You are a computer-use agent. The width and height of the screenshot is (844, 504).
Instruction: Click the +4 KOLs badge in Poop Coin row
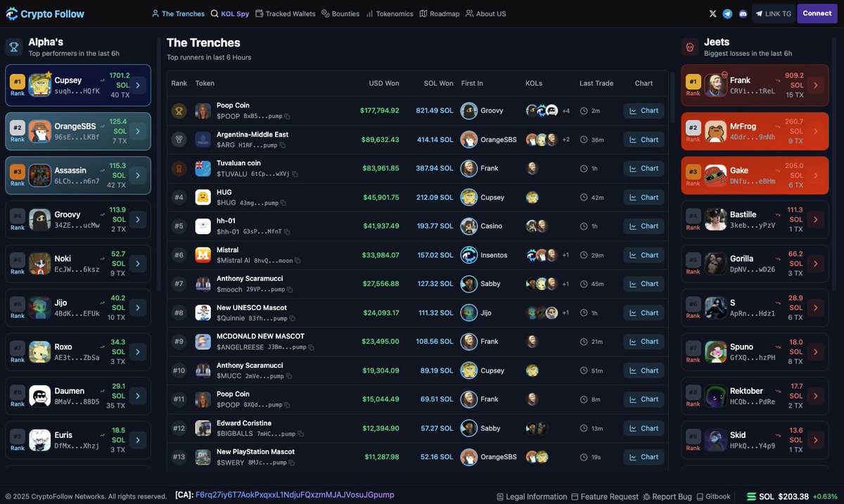[565, 110]
